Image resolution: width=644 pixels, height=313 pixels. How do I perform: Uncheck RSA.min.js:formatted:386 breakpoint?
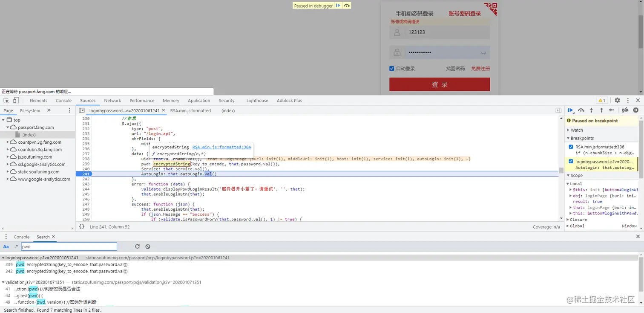click(571, 147)
